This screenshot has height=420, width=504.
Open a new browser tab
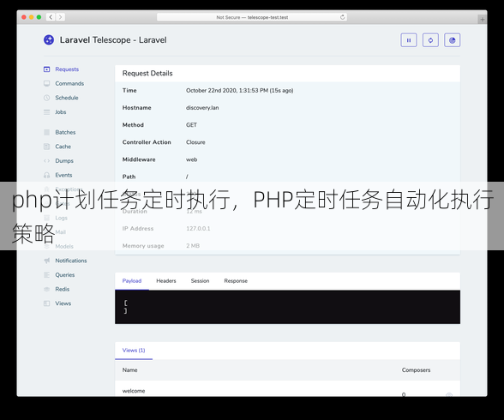coord(482,19)
